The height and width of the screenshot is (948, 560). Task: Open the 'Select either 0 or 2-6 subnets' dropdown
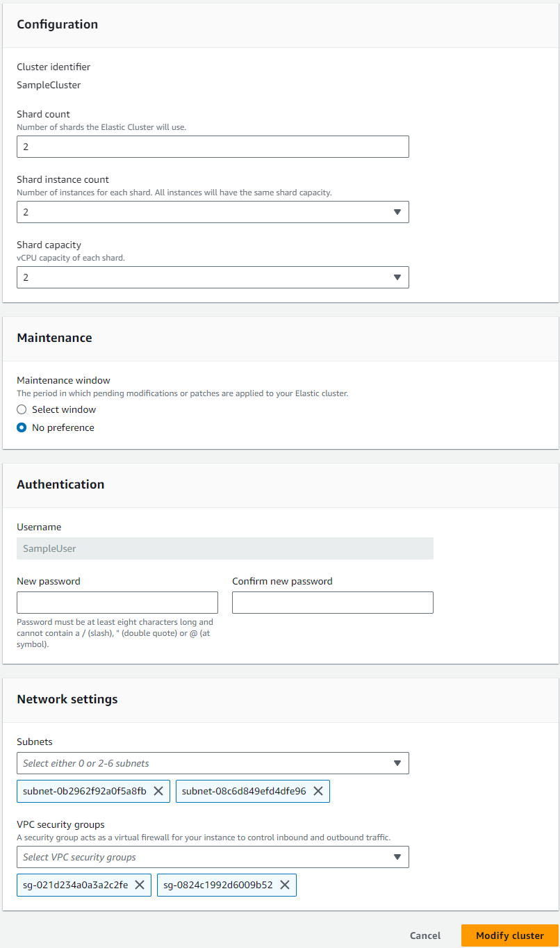(213, 763)
